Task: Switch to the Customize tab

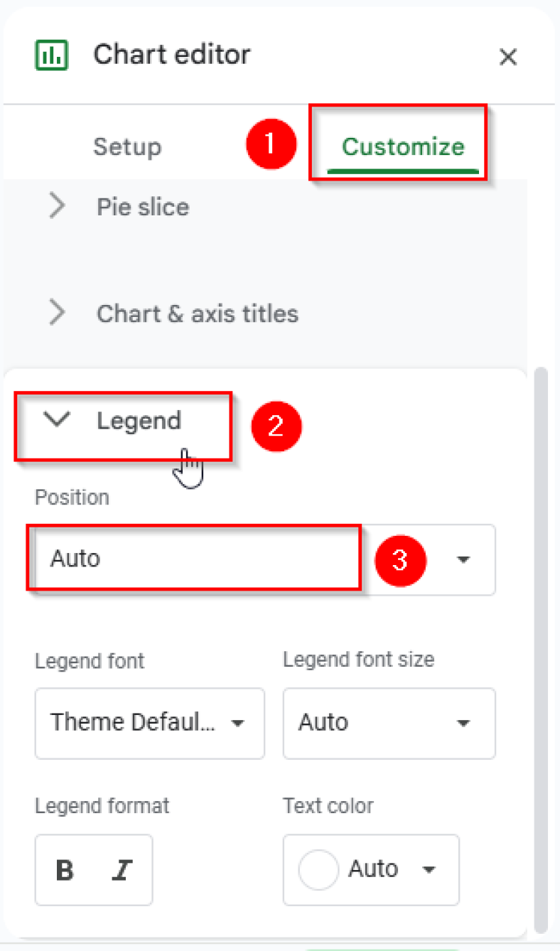Action: tap(402, 146)
